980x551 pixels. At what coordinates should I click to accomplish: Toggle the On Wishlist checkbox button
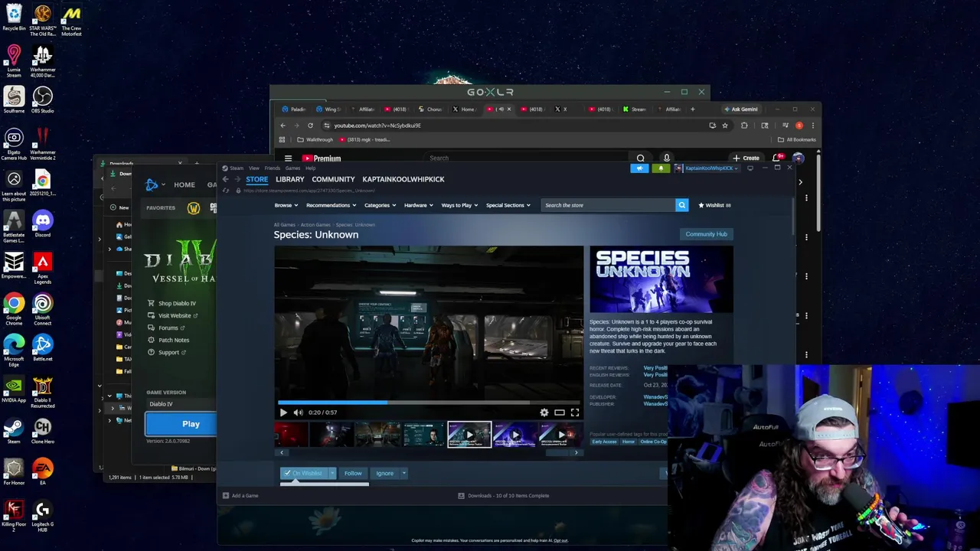point(304,474)
